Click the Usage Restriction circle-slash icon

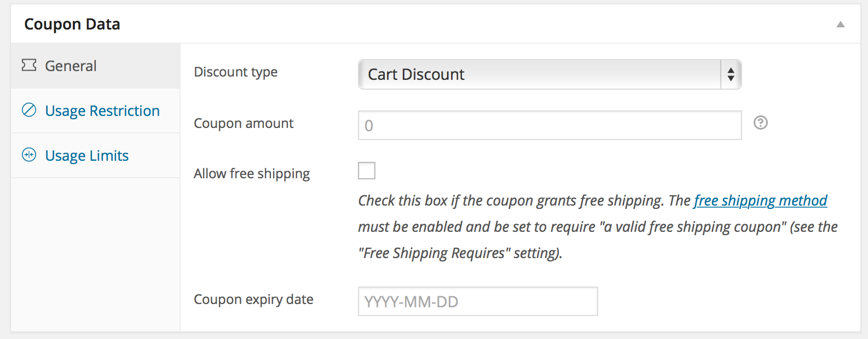point(29,110)
